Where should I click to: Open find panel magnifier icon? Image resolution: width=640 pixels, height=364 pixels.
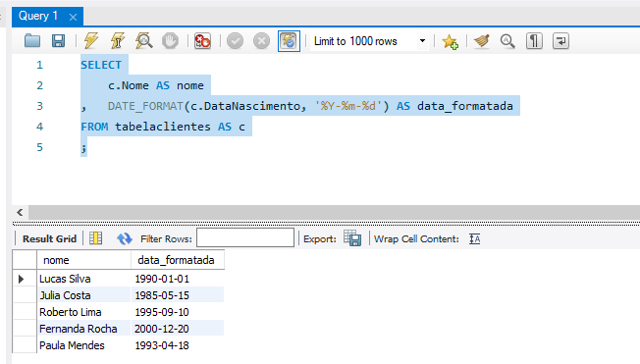click(507, 41)
